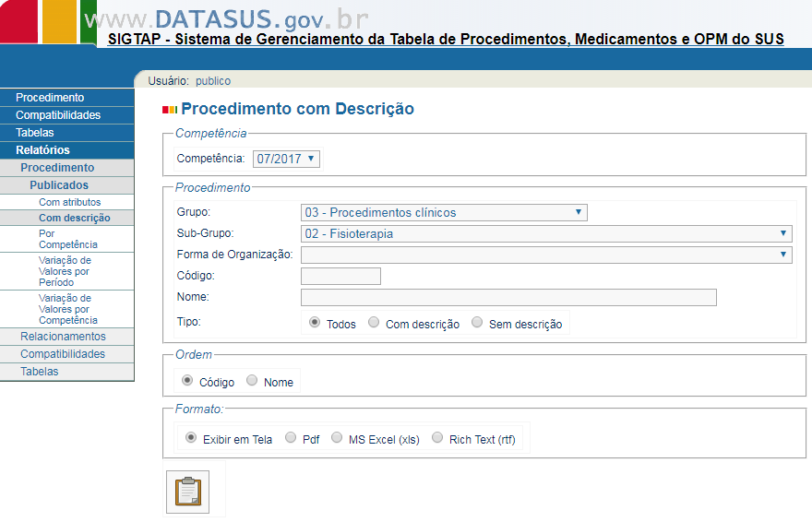812x522 pixels.
Task: Open the Competência 07/2017 dropdown
Action: pos(286,159)
